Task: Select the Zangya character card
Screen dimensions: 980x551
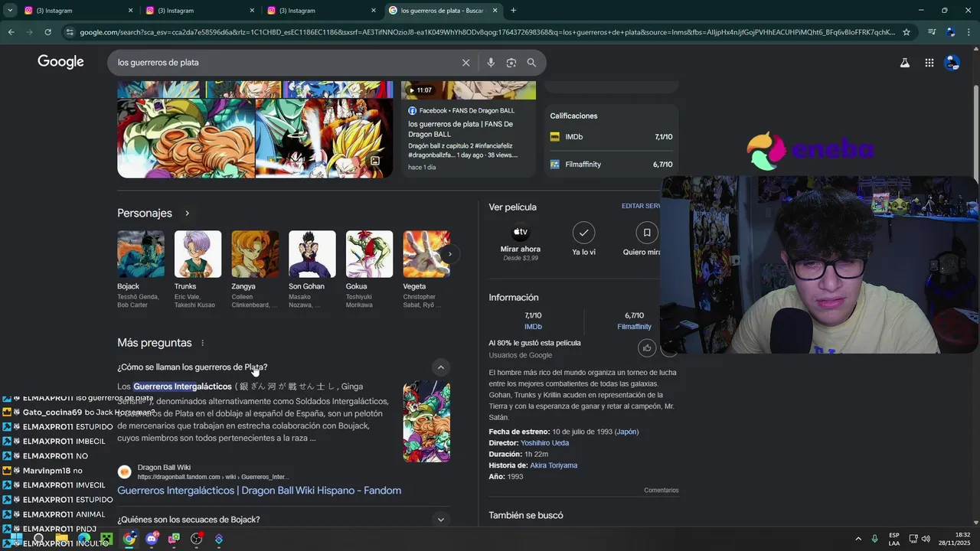Action: tap(255, 269)
